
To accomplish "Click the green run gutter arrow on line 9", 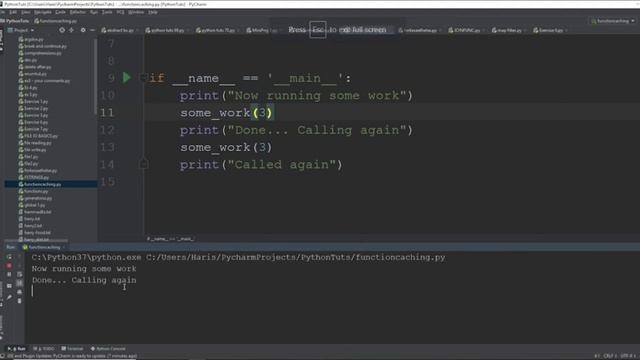I will pos(127,77).
